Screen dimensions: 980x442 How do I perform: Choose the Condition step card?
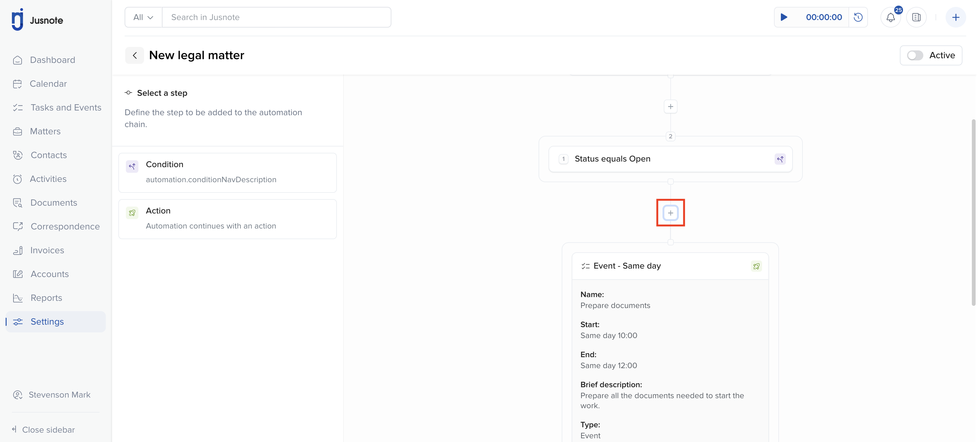(x=228, y=172)
